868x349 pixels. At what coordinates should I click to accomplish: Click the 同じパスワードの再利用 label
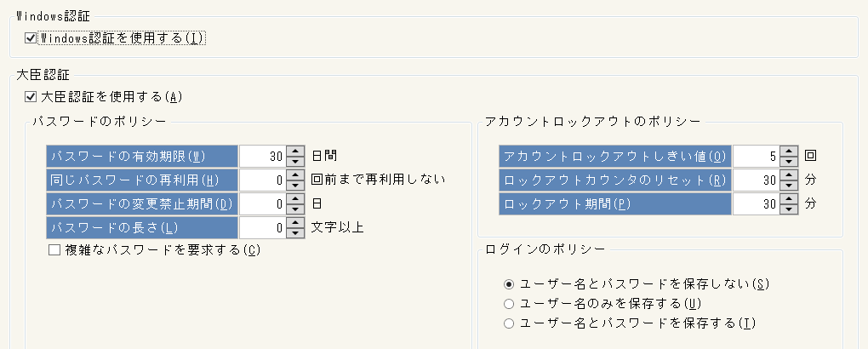(141, 180)
